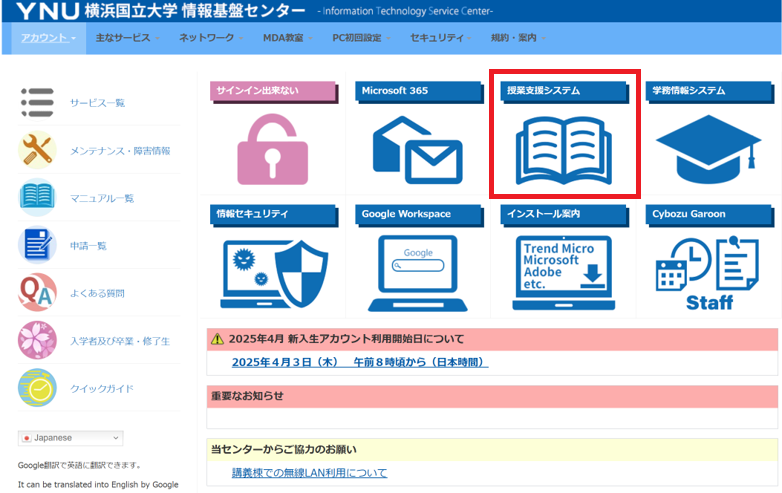This screenshot has height=493, width=782.
Task: Open the サービス一覧 sidebar link
Action: click(97, 103)
